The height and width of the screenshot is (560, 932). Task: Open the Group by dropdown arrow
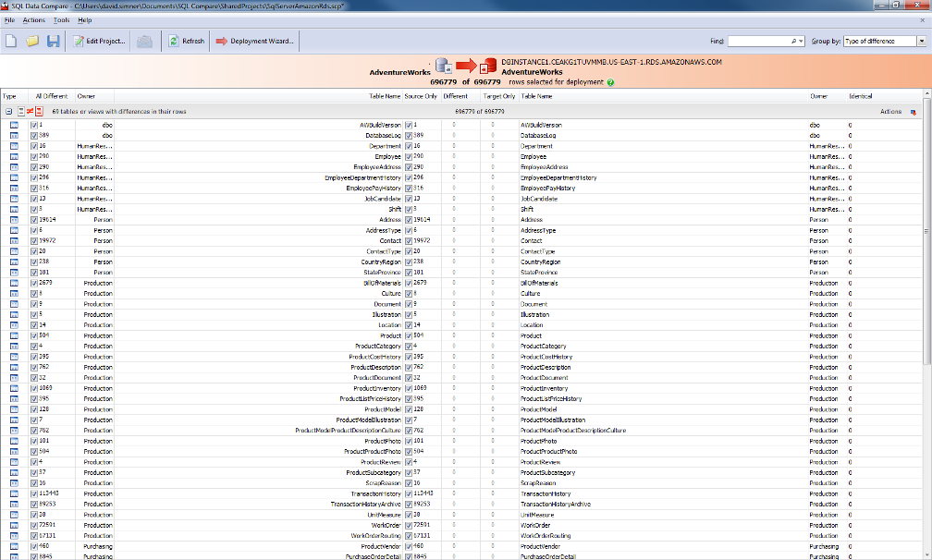click(x=921, y=41)
